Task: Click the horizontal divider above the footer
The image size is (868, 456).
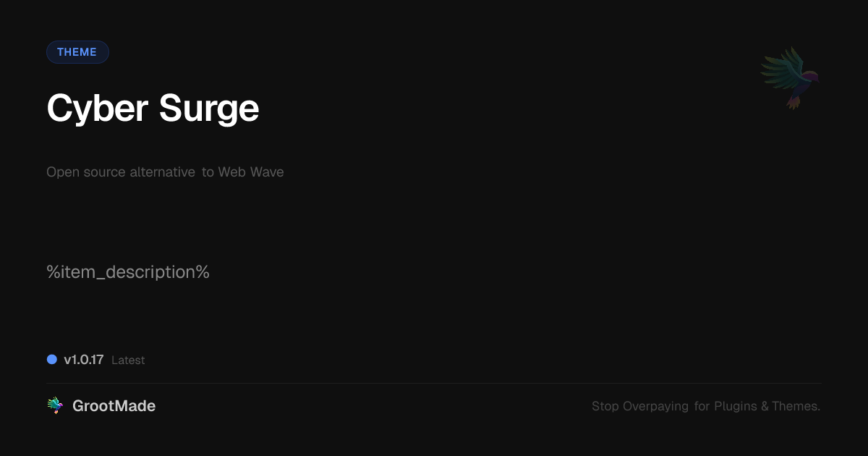Action: (x=434, y=383)
